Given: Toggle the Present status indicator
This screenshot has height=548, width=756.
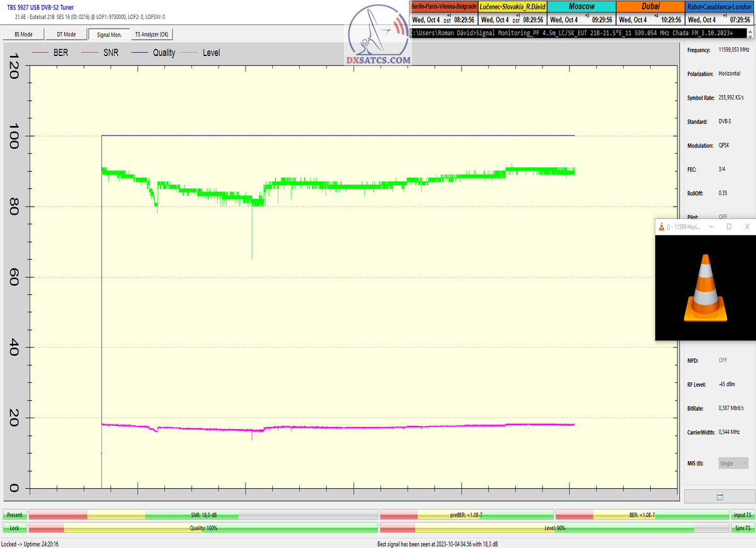Looking at the screenshot, I should 14,515.
